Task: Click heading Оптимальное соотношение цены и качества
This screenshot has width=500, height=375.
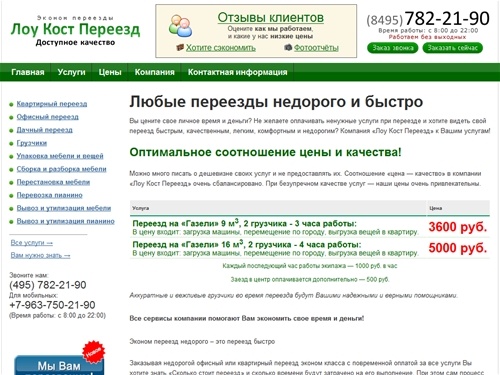Action: (x=265, y=152)
